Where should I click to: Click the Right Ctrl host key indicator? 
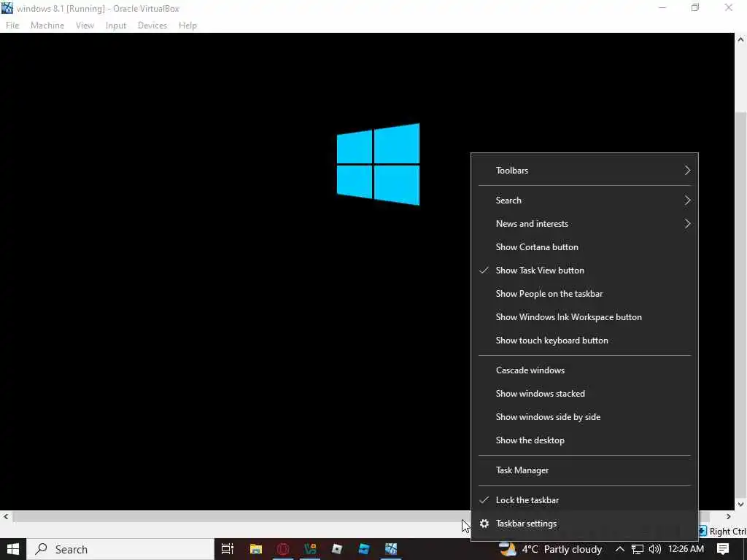coord(722,532)
